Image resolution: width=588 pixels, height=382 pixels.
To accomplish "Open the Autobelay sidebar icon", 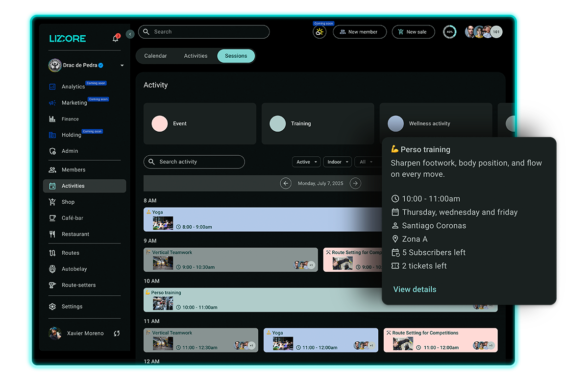I will 52,269.
